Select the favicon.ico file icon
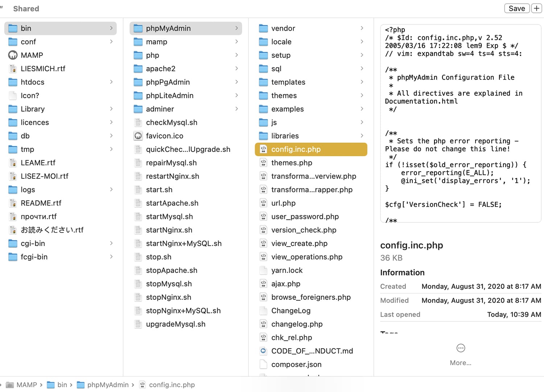Image resolution: width=544 pixels, height=392 pixels. 138,136
